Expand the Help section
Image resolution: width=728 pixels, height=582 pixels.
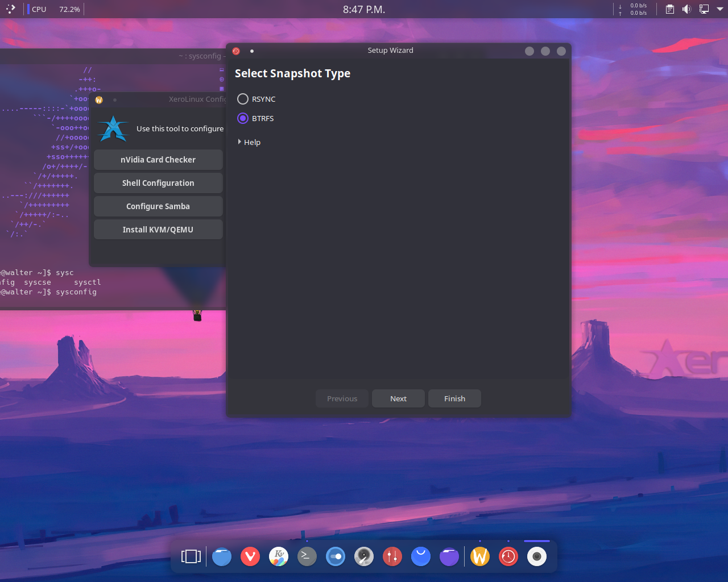[x=249, y=142]
